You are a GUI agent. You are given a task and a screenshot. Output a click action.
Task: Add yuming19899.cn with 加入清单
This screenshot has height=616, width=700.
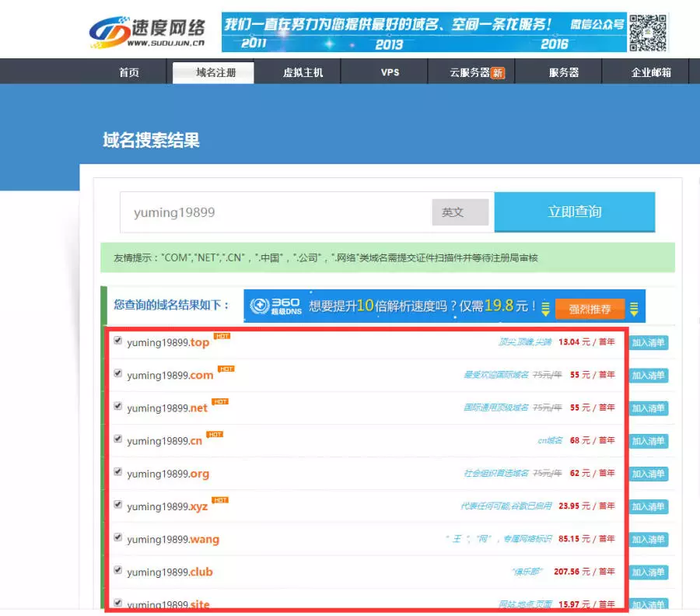point(649,441)
